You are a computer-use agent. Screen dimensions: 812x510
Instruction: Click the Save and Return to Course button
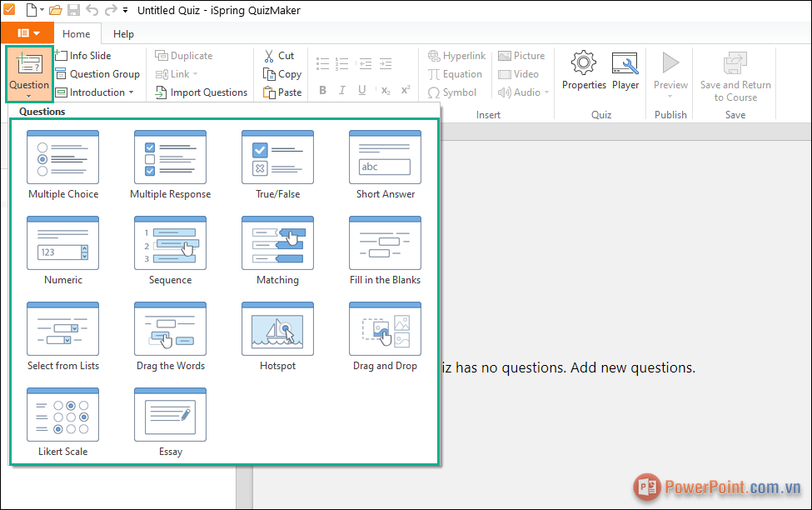[x=735, y=77]
